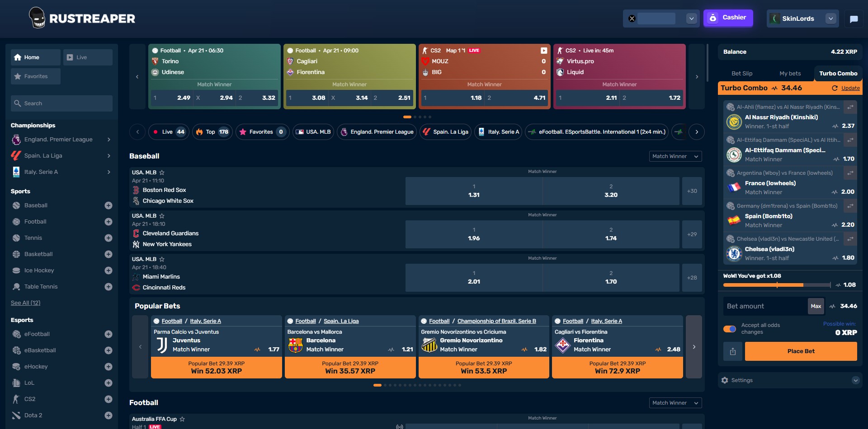868x429 pixels.
Task: Open the wallet currency dropdown
Action: pyautogui.click(x=691, y=19)
